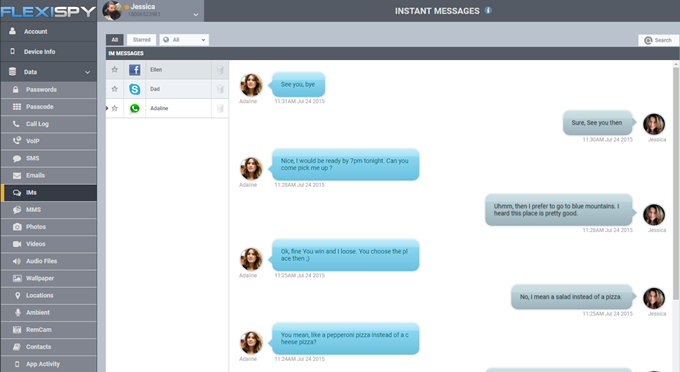Screen dimensions: 680x372
Task: Click the salad instead of pizza message
Action: coord(573,297)
